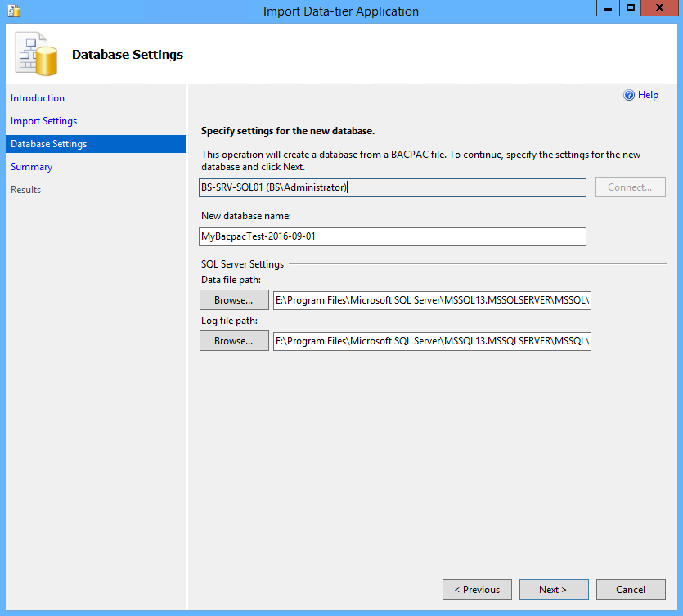Screen dimensions: 683x616
Task: Close the Import Data-tier Application window
Action: coord(659,8)
